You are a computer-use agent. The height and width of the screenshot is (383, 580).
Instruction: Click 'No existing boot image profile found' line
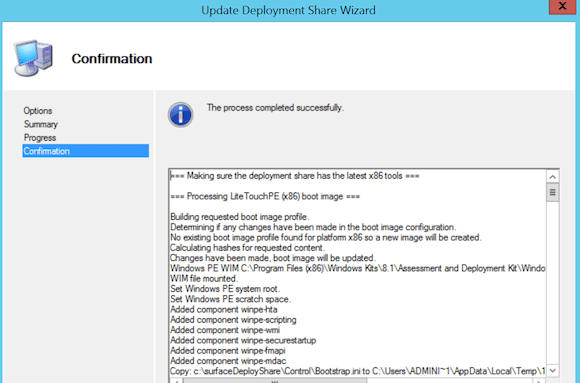(x=326, y=238)
